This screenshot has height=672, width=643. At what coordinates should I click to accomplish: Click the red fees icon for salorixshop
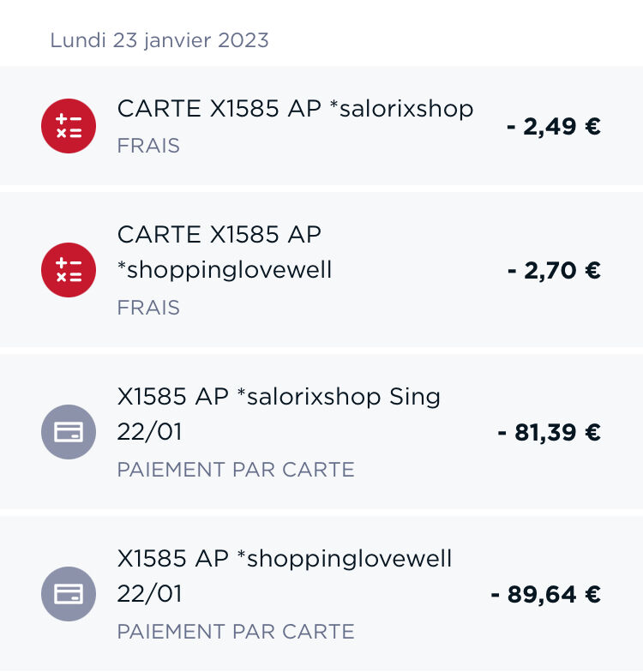click(x=69, y=126)
